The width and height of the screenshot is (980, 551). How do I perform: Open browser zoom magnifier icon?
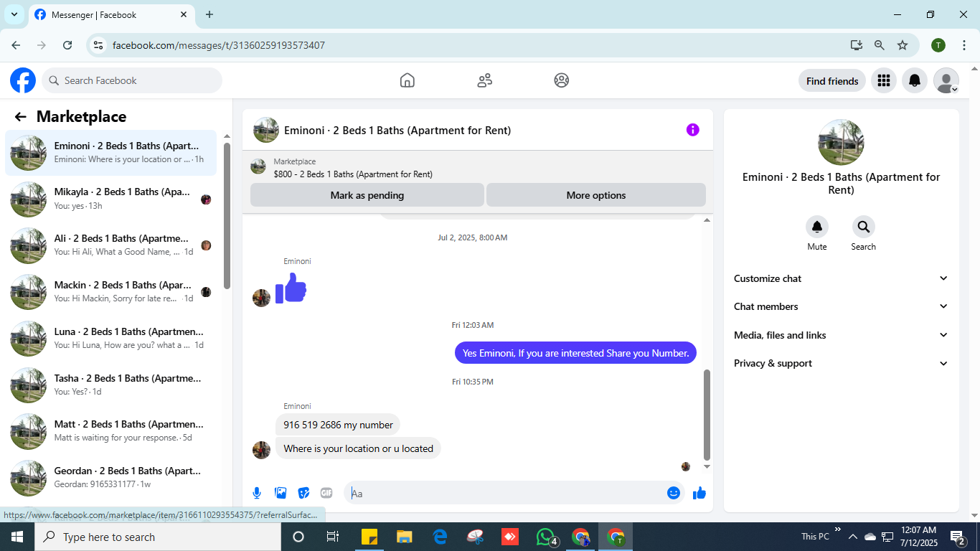(x=880, y=45)
